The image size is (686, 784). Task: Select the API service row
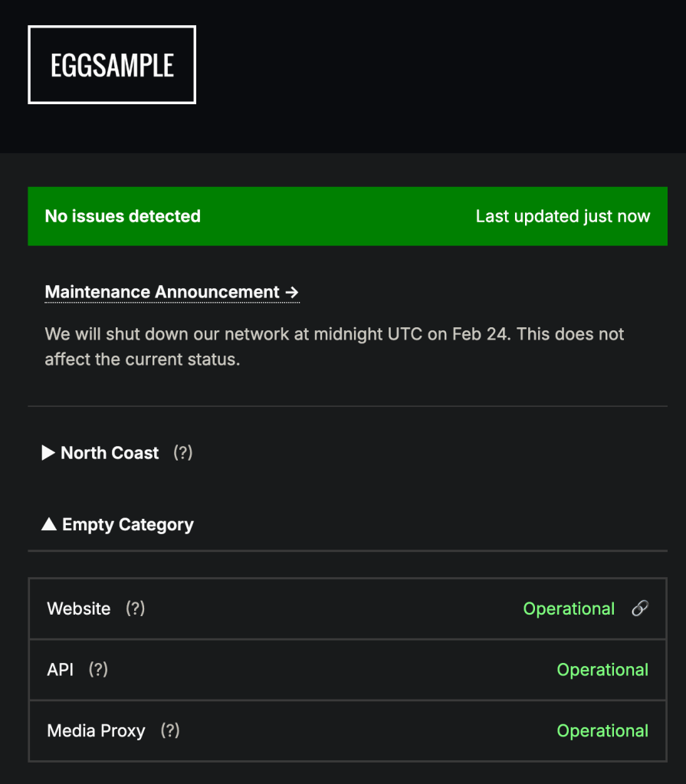307,670
